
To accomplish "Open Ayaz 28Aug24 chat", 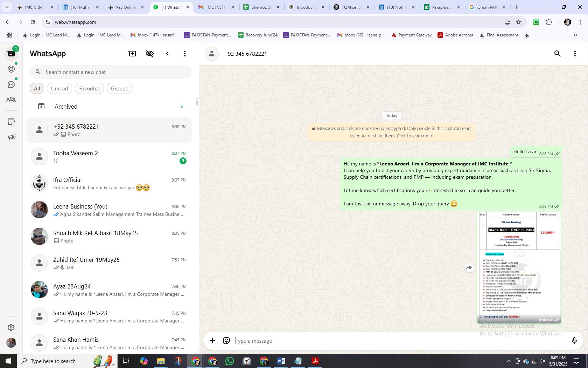I will (x=109, y=290).
